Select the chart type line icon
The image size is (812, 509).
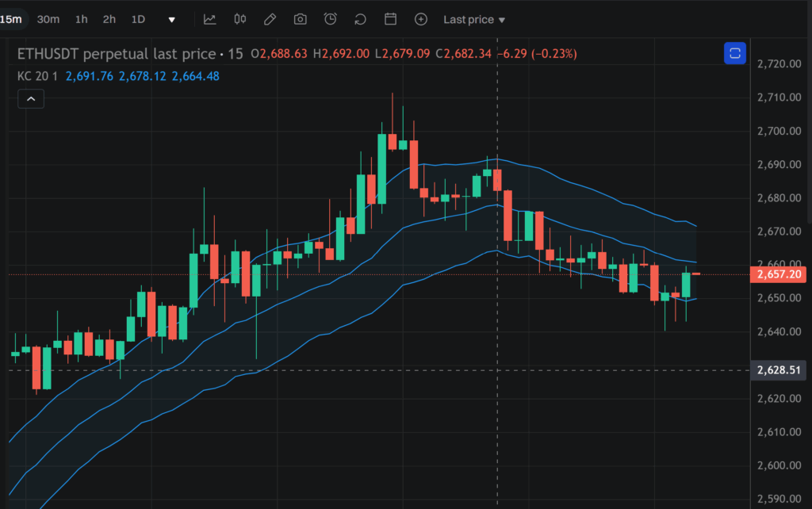click(x=209, y=19)
